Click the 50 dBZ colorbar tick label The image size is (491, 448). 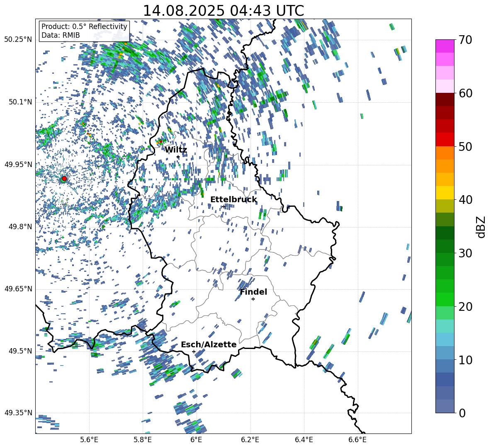click(465, 146)
